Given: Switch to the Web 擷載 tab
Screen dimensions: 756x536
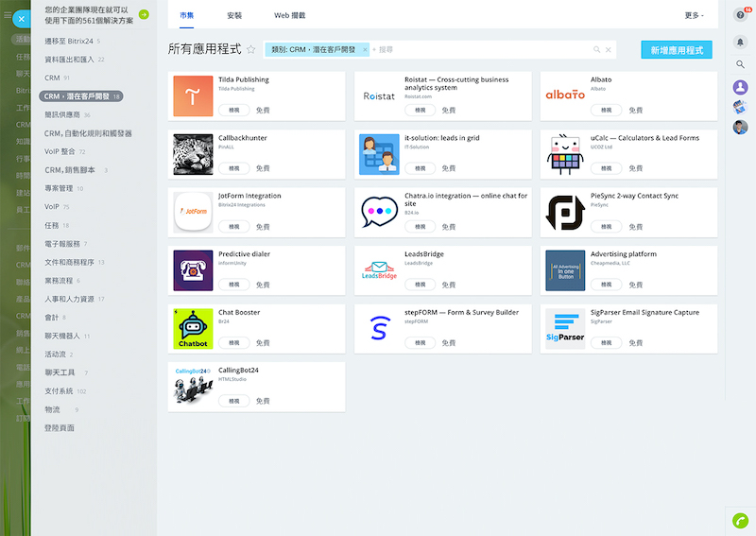Looking at the screenshot, I should (x=290, y=15).
